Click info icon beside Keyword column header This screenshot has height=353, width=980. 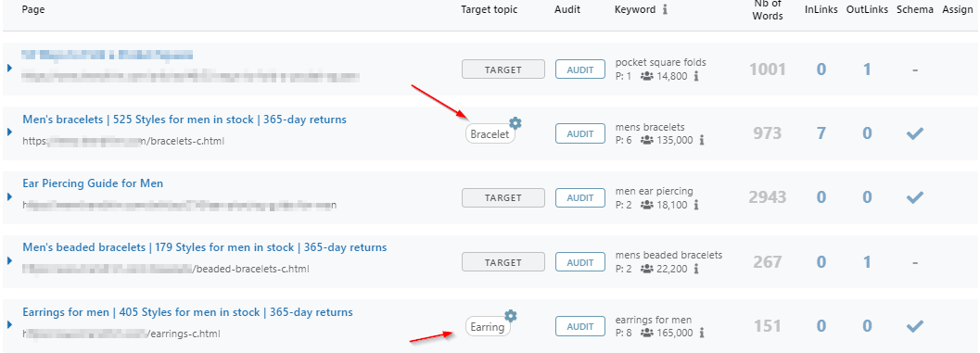click(665, 10)
